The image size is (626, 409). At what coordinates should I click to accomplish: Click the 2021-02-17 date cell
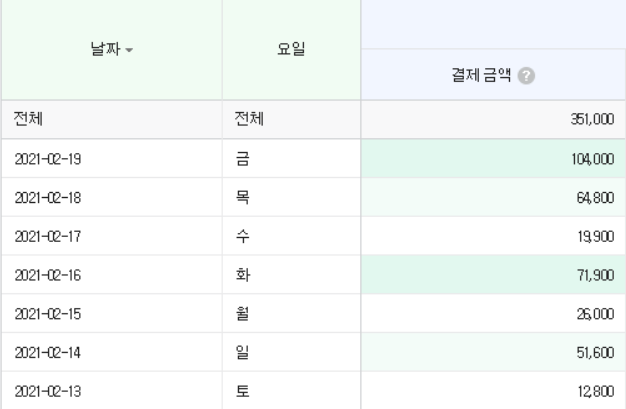tap(112, 236)
